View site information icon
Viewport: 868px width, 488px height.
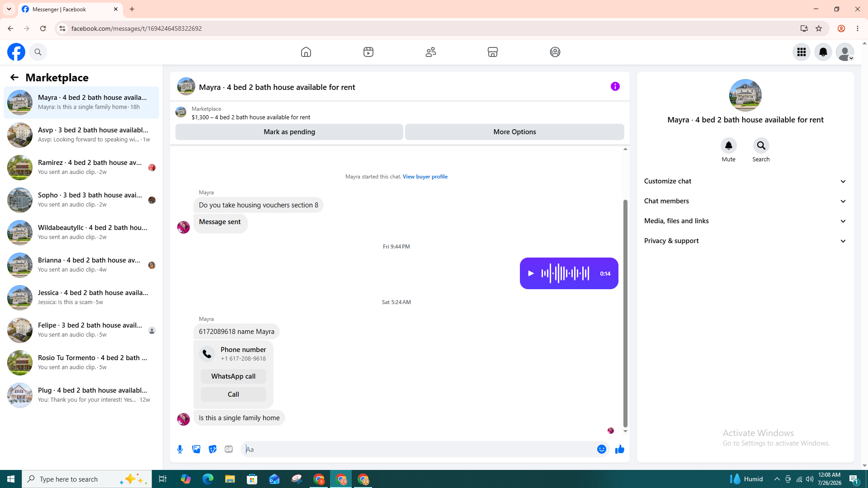62,28
